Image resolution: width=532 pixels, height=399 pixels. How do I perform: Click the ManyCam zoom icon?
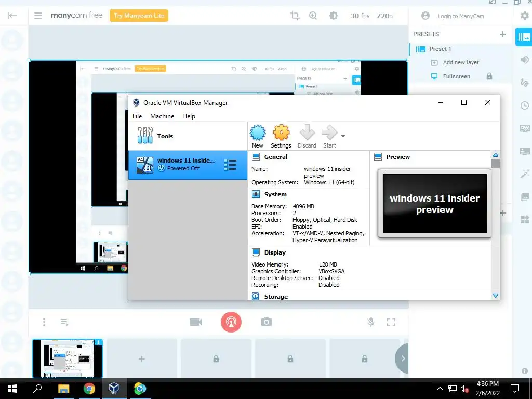point(313,16)
